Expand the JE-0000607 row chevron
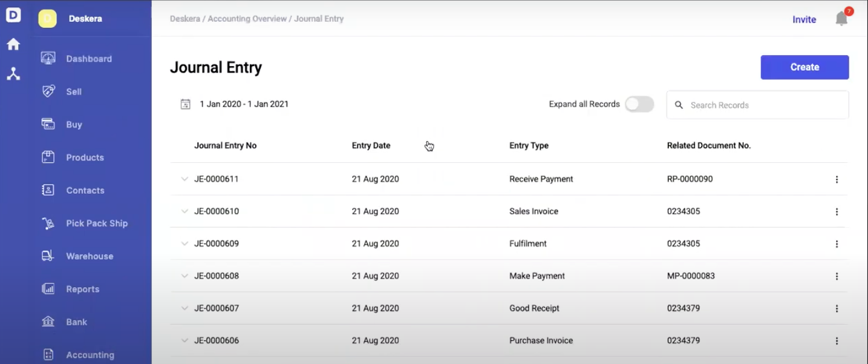The width and height of the screenshot is (868, 364). click(x=184, y=308)
